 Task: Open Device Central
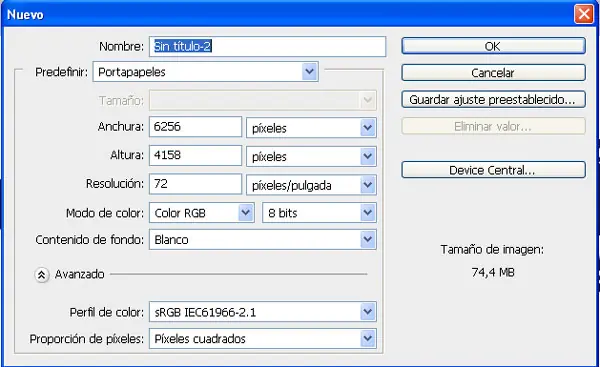(493, 170)
